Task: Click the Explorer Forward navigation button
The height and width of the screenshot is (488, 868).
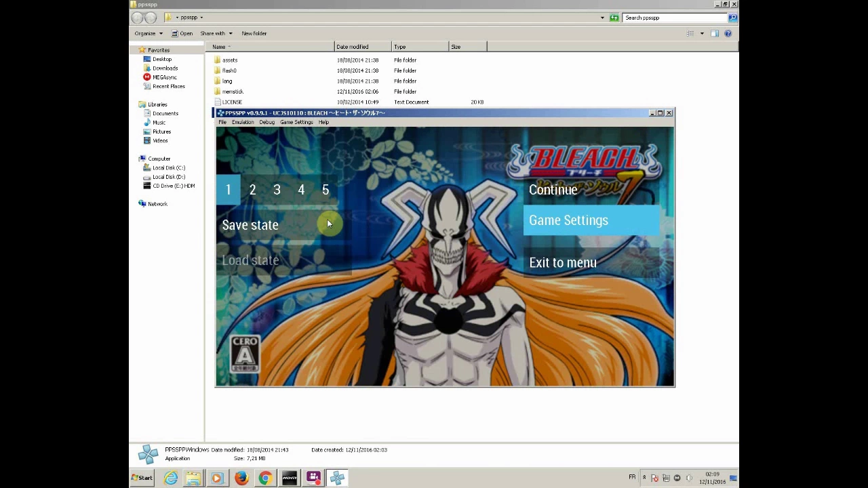Action: [x=151, y=18]
